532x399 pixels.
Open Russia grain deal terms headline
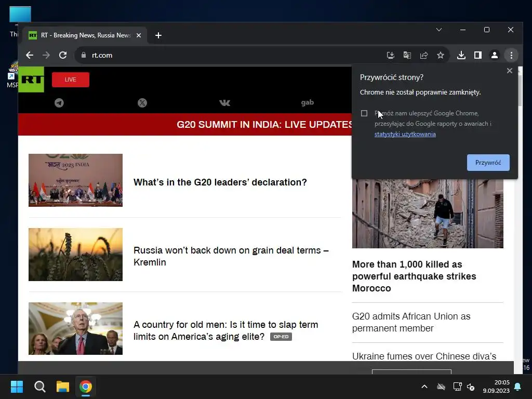pos(231,256)
